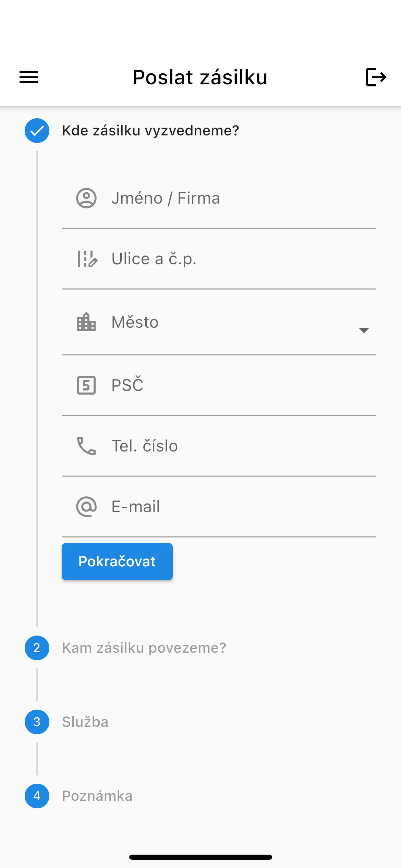Expand the Kam zásilku povezeme? step
401x868 pixels.
tap(144, 648)
